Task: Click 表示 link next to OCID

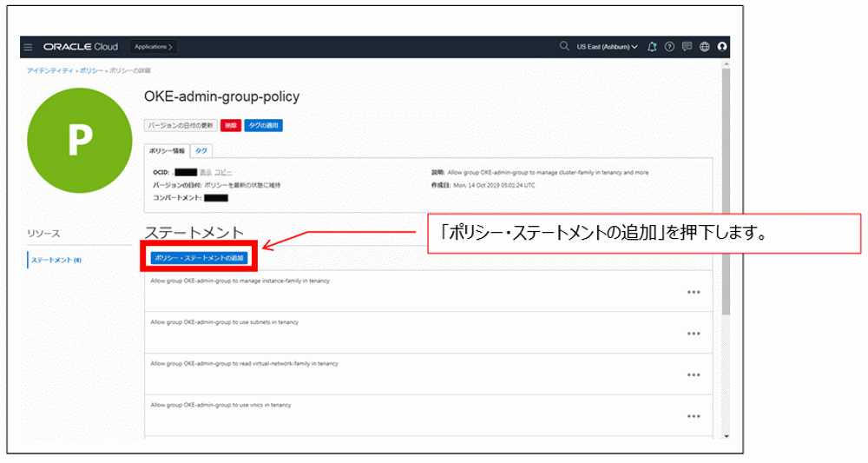Action: [x=206, y=173]
